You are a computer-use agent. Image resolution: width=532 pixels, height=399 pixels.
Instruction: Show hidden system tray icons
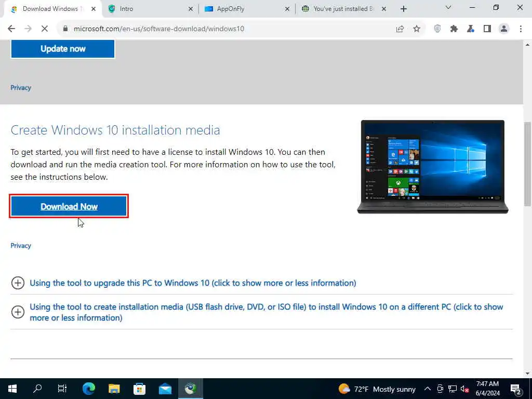428,389
